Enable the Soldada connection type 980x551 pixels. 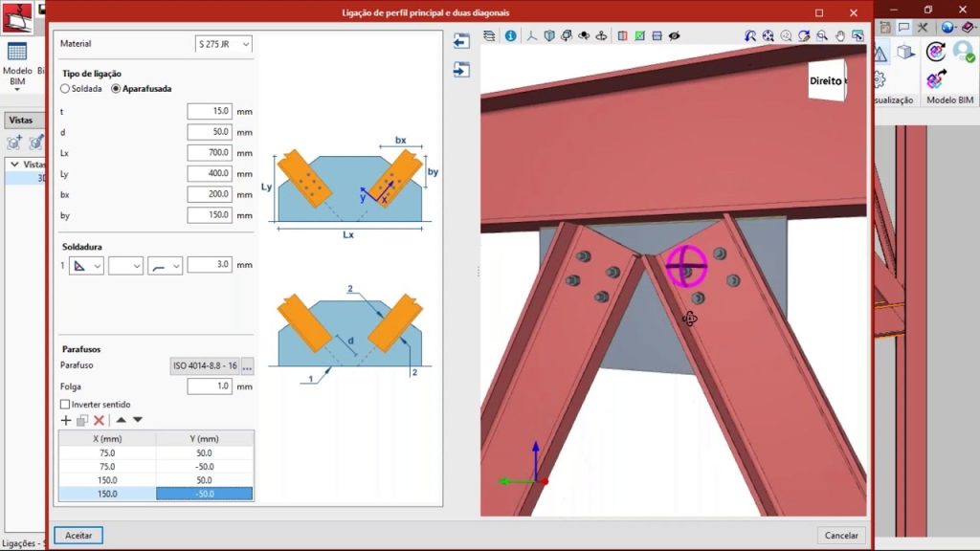coord(63,89)
